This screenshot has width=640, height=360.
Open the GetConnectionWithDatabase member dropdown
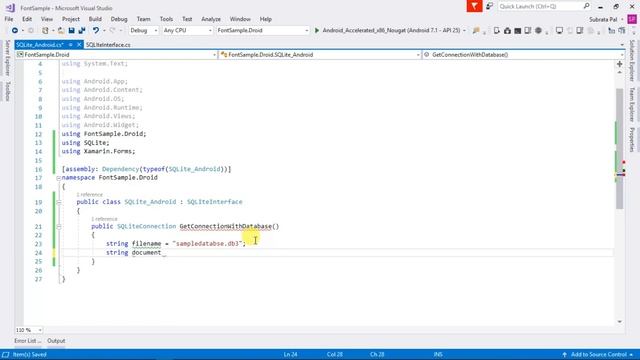[x=523, y=55]
